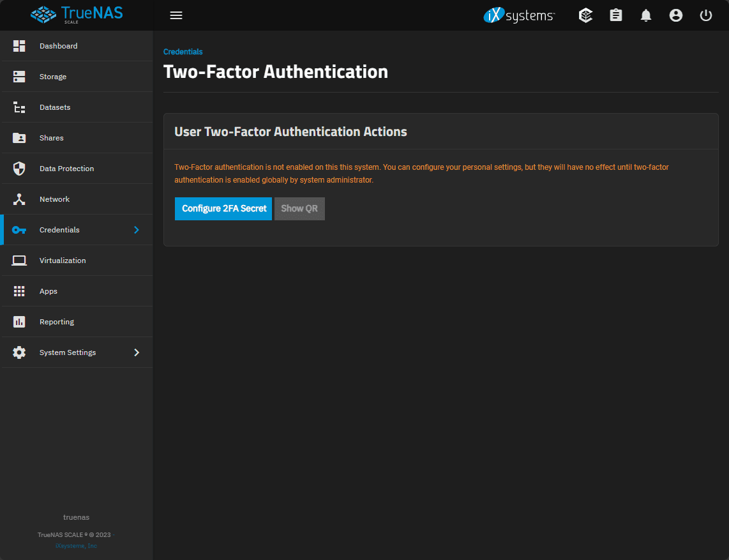Click the iXsystems, Inc footer link
Viewport: 729px width, 560px height.
[76, 546]
